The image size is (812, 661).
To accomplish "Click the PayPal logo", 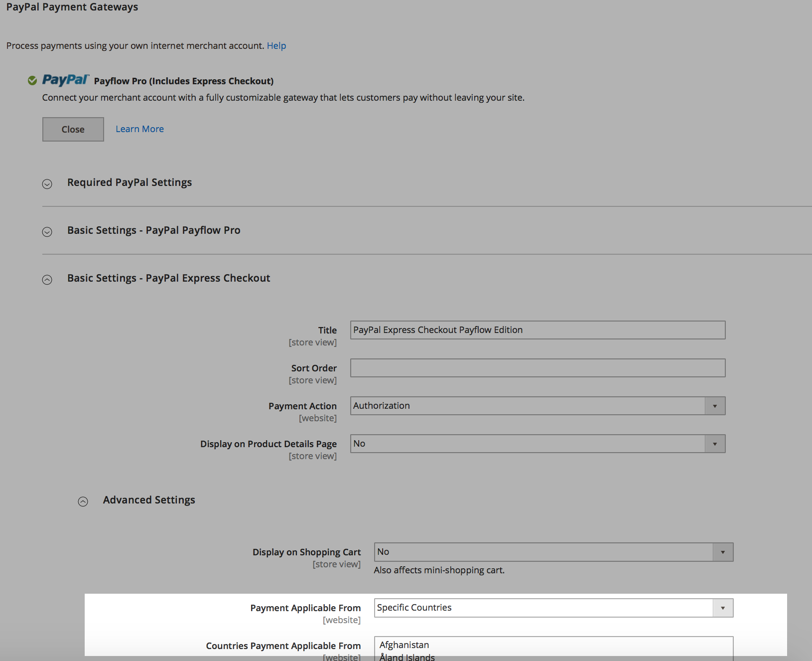I will point(65,79).
